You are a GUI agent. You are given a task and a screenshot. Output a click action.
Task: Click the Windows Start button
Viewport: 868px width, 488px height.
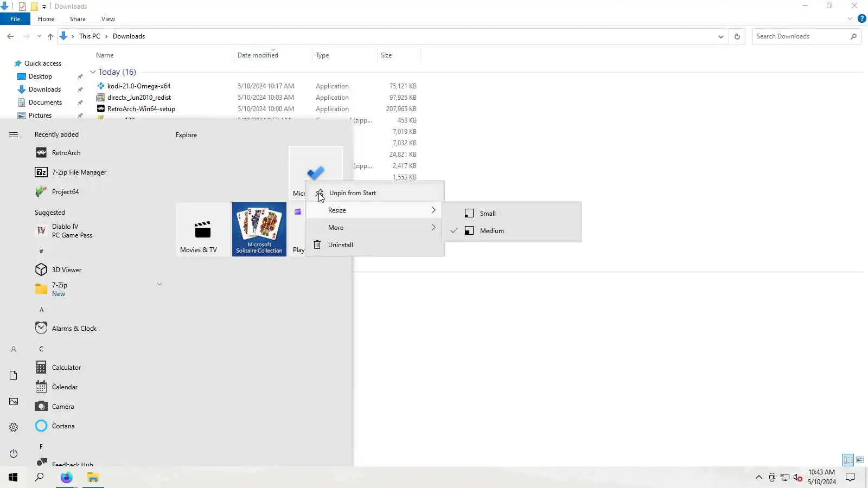click(x=13, y=477)
